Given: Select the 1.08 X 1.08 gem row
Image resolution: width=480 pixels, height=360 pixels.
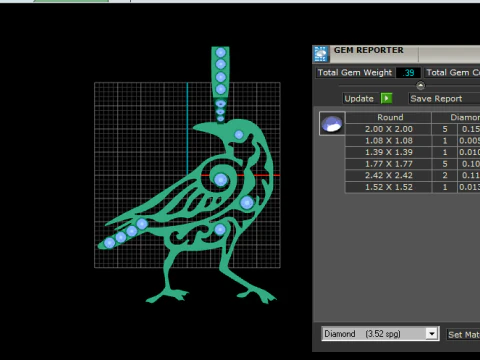Looking at the screenshot, I should click(x=413, y=141).
